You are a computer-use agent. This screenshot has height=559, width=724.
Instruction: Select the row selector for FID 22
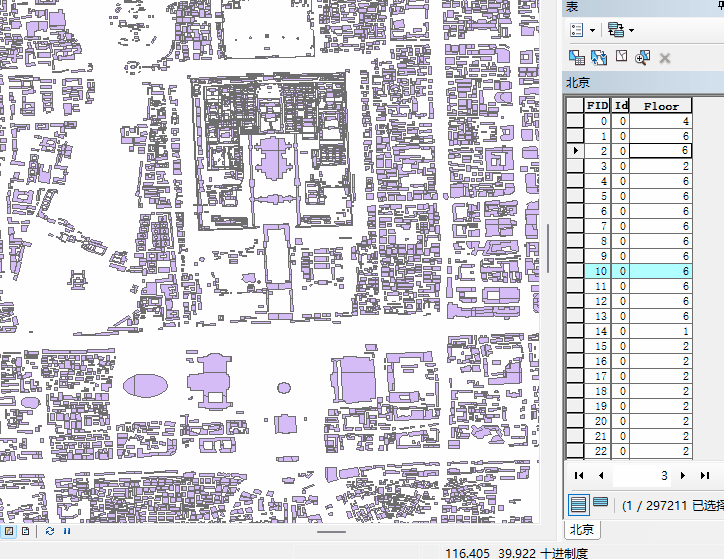point(575,451)
